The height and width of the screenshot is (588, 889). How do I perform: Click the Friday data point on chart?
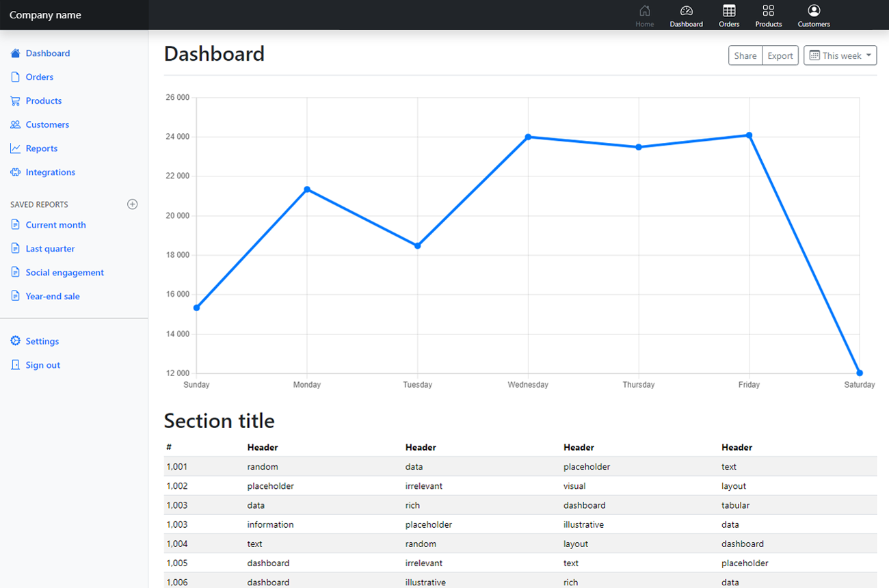(x=749, y=135)
